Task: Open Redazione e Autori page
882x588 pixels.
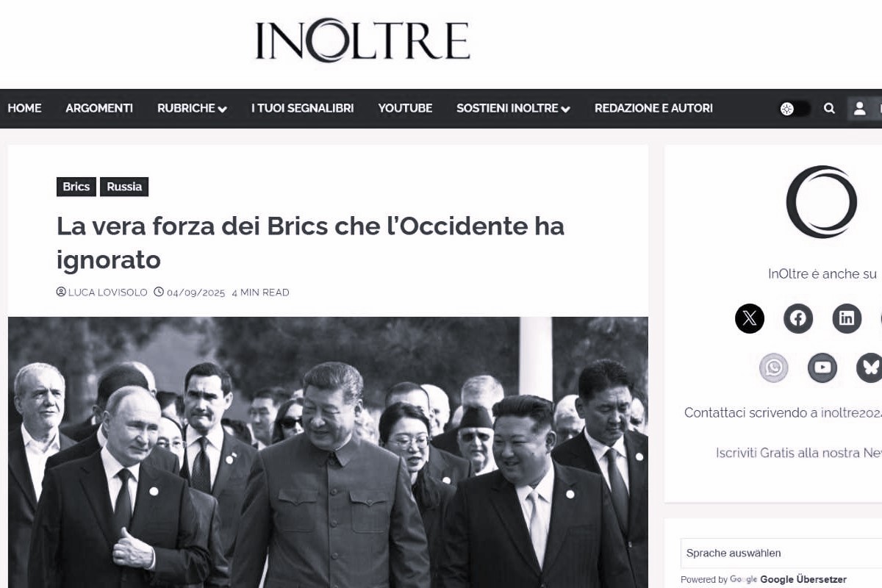Action: tap(653, 108)
